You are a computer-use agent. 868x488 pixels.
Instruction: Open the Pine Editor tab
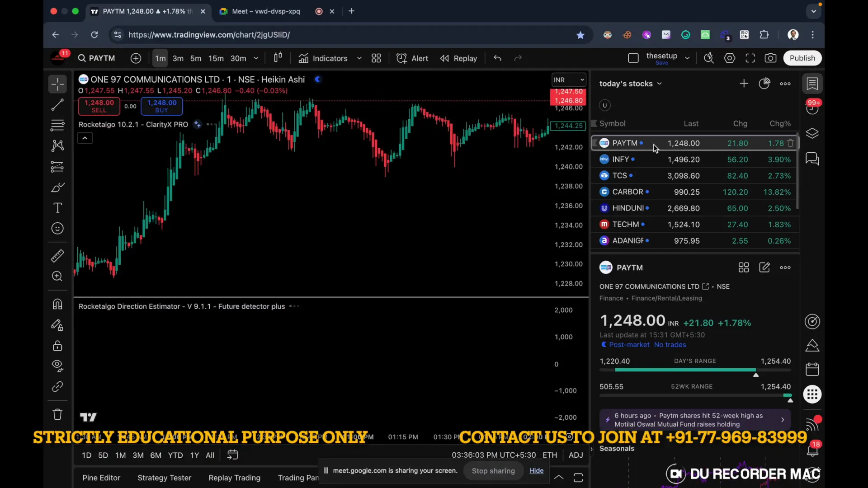[101, 478]
